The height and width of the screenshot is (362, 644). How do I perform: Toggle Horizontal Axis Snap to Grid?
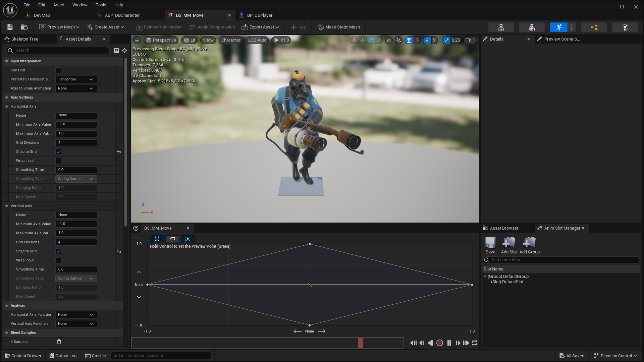click(x=58, y=152)
